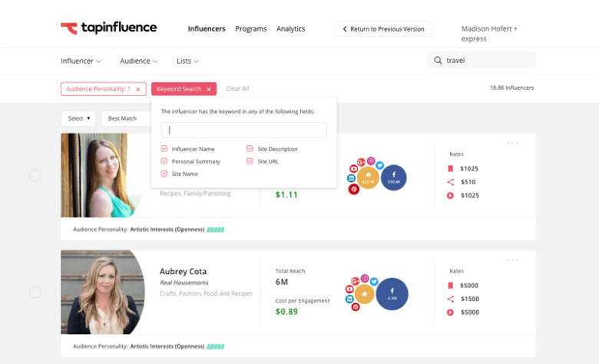599x364 pixels.
Task: Click the tapinfluence logo
Action: tap(108, 28)
